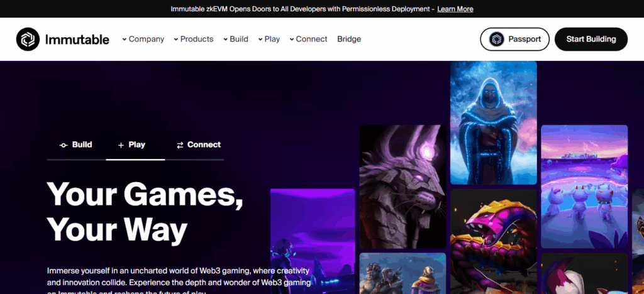Expand the Connect navigation dropdown
This screenshot has width=644, height=294.
308,39
